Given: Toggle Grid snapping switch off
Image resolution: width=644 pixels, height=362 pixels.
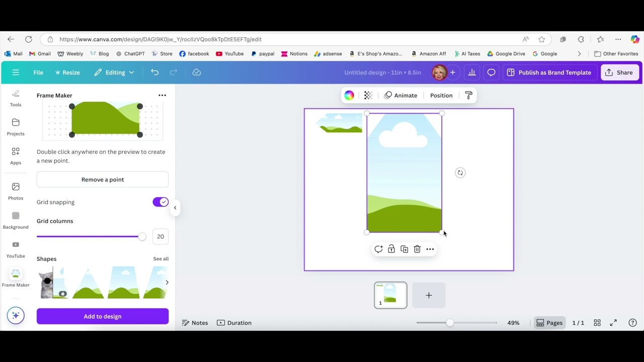Looking at the screenshot, I should tap(160, 202).
